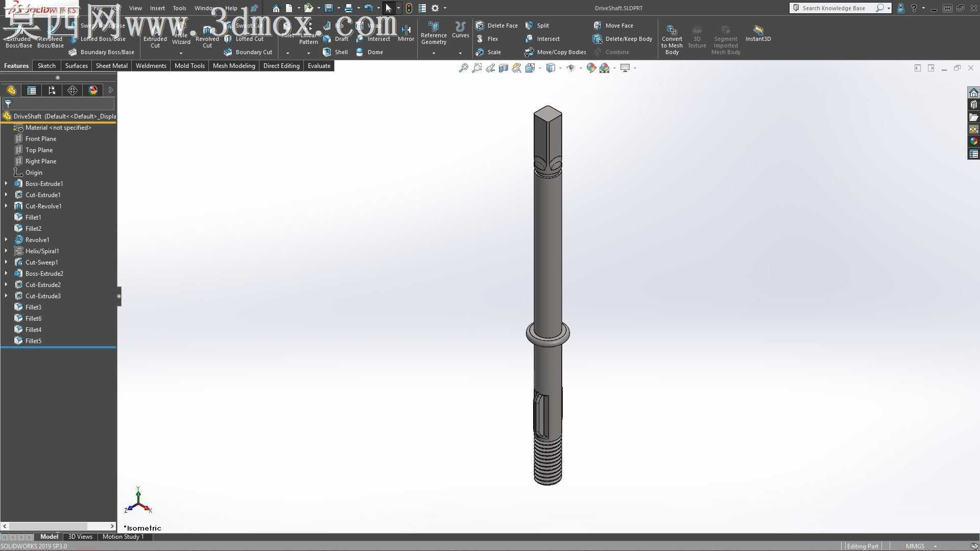This screenshot has height=551, width=980.
Task: Open the Motion Study 1 tab
Action: click(123, 537)
